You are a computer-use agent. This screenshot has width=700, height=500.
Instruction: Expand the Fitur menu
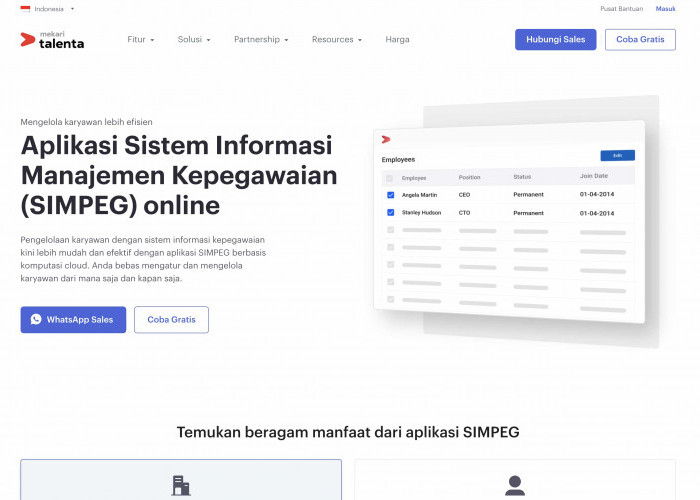click(x=141, y=39)
